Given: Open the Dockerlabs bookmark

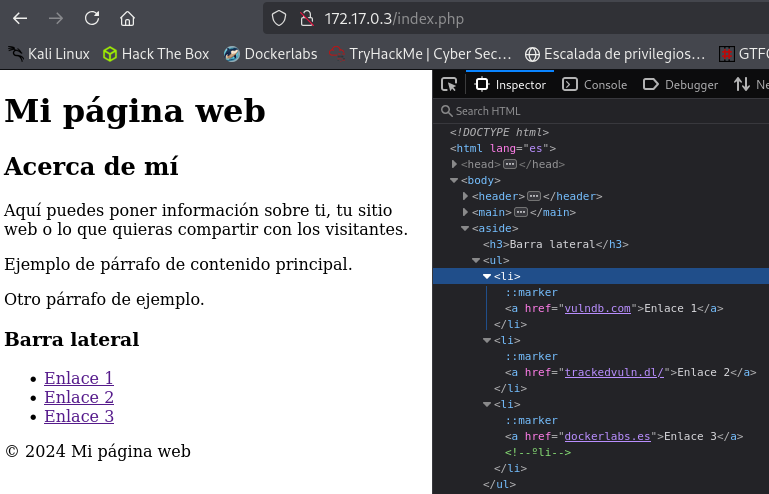Looking at the screenshot, I should (271, 53).
